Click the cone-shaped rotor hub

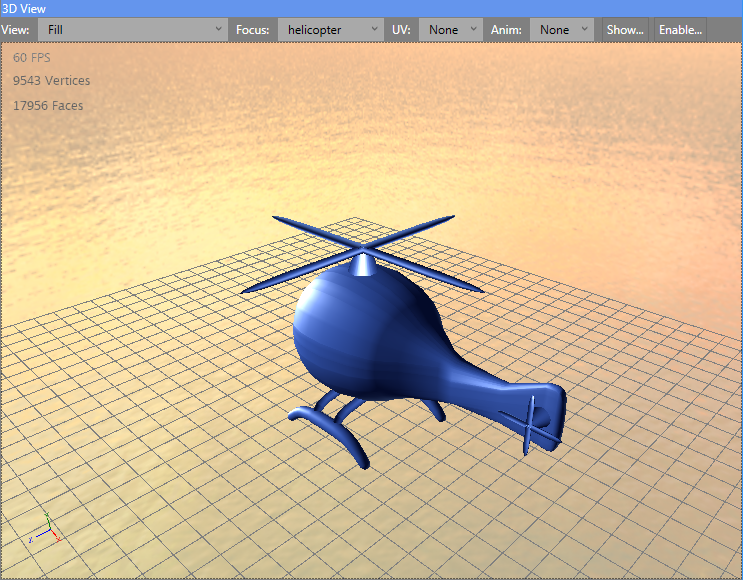[362, 263]
